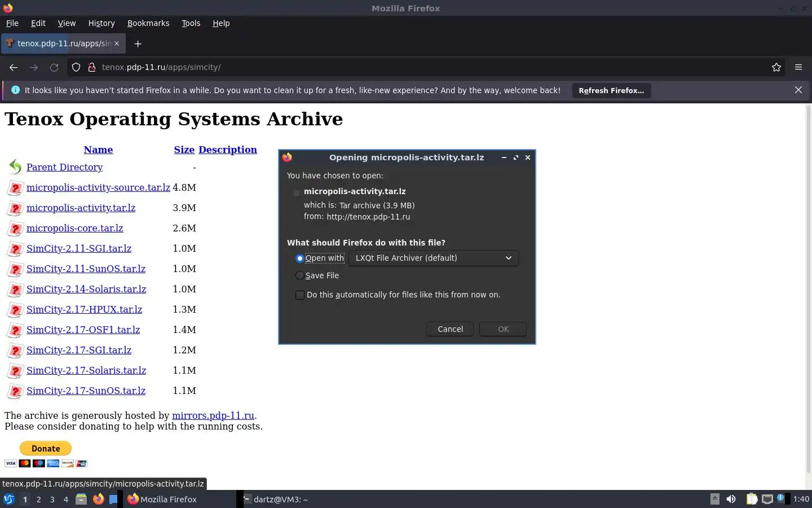Switch to virtual desktop 3
Image resolution: width=812 pixels, height=508 pixels.
(x=52, y=500)
